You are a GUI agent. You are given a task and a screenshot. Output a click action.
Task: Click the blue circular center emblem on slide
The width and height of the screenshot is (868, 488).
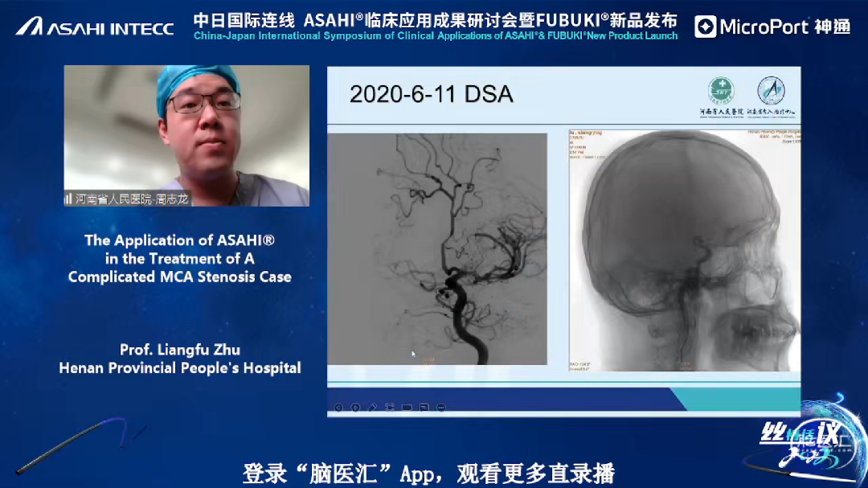click(771, 91)
